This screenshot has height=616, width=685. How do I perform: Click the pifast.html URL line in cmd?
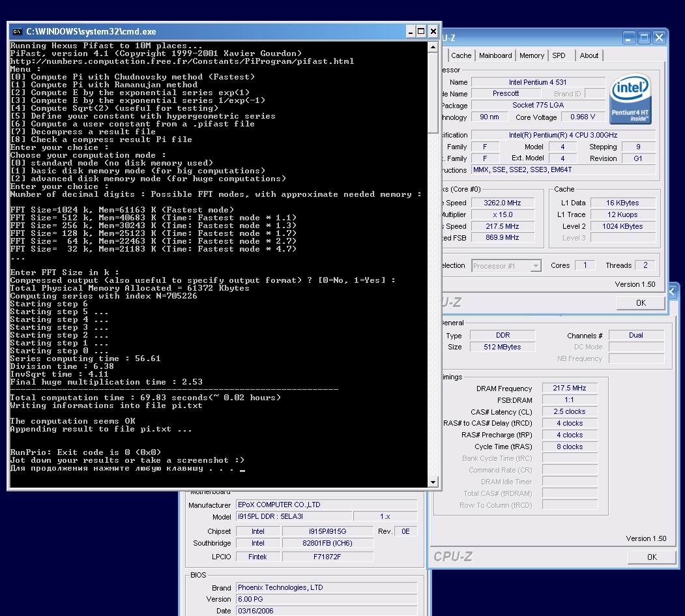[182, 61]
